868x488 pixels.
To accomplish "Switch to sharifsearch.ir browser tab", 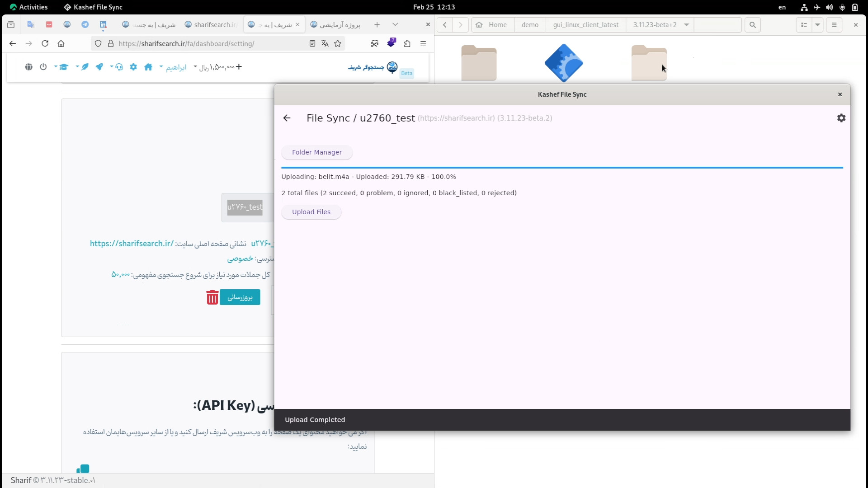I will tap(211, 25).
